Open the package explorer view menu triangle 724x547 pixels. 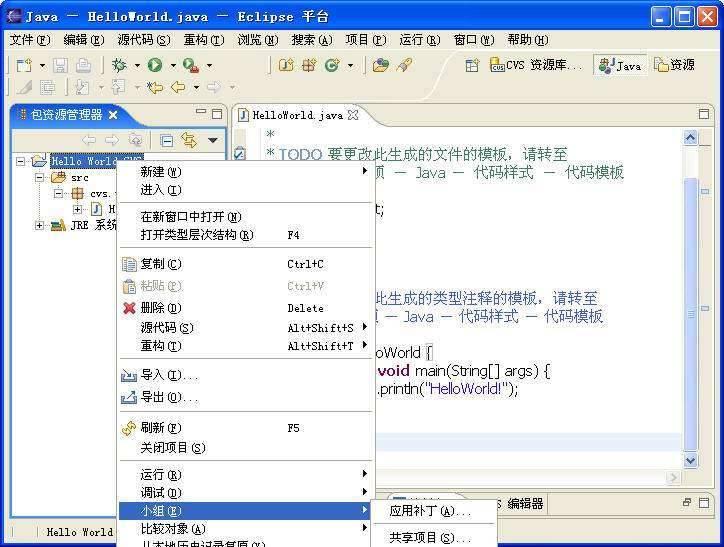click(212, 140)
